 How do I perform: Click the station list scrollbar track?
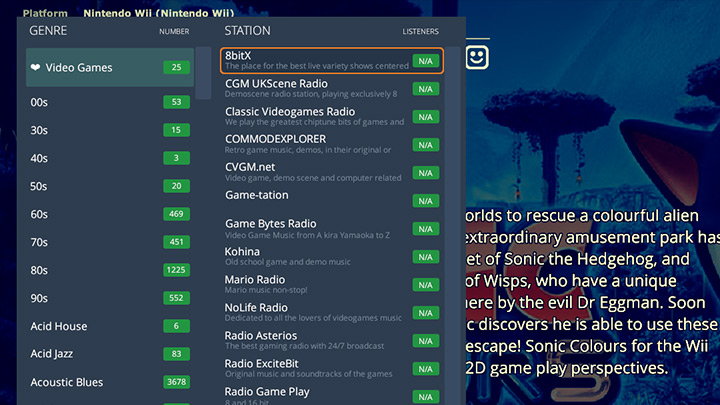click(x=452, y=225)
